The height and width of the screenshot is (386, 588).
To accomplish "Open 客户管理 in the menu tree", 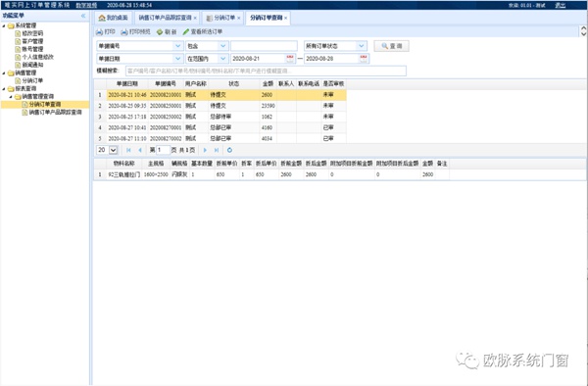I will click(32, 41).
